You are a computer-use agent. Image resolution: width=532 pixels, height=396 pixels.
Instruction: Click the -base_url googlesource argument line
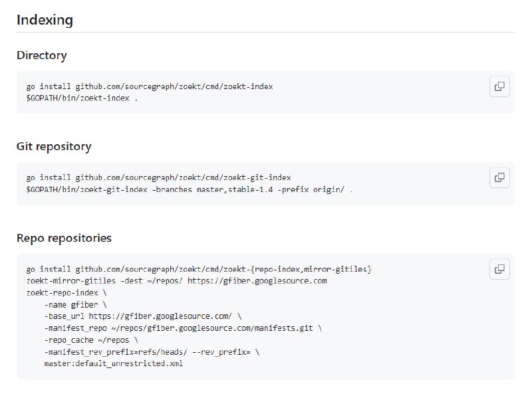tap(143, 316)
